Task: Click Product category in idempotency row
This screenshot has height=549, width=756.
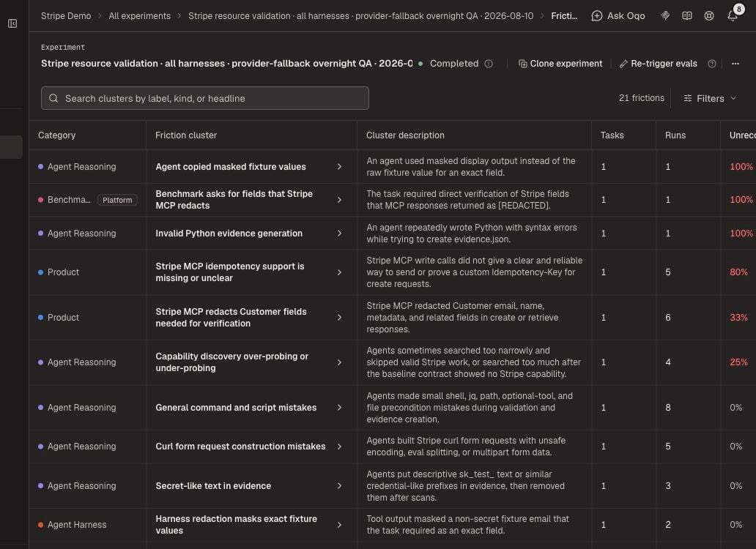Action: (x=63, y=272)
